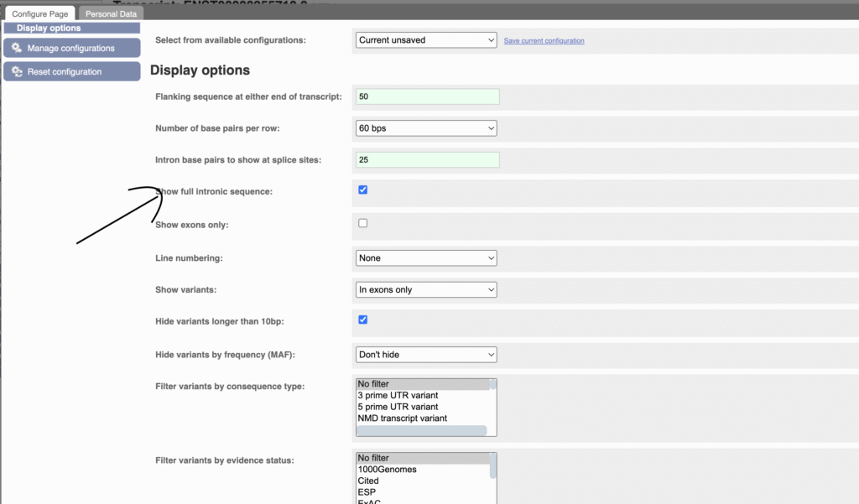Uncheck Show full intronic sequence checkbox
This screenshot has width=859, height=504.
point(362,190)
